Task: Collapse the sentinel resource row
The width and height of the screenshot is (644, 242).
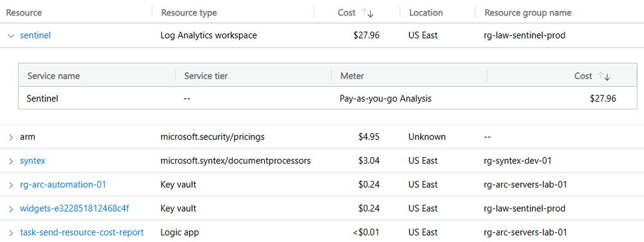Action: pos(11,35)
